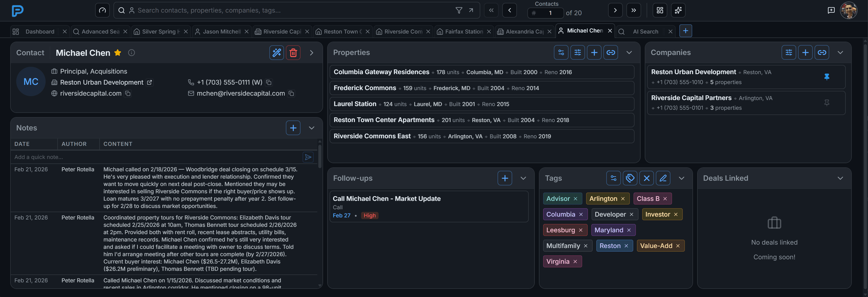Click the red trash delete contact icon

pos(293,53)
